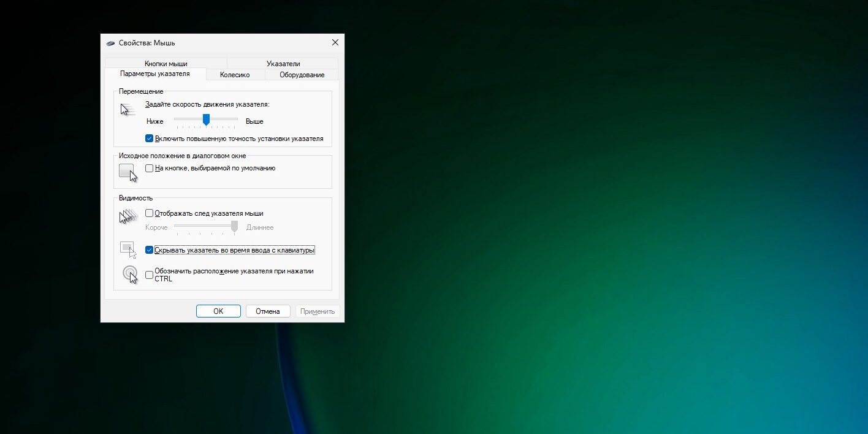Click the hide-pointer-while-typing icon
868x434 pixels.
(x=128, y=249)
